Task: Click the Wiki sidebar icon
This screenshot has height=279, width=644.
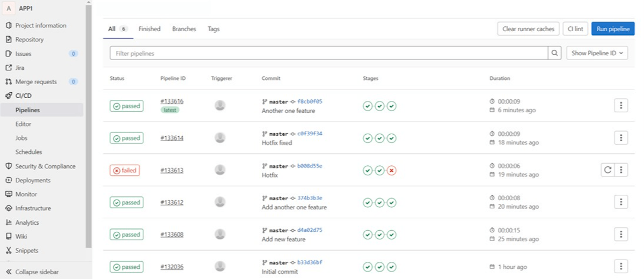Action: click(9, 236)
